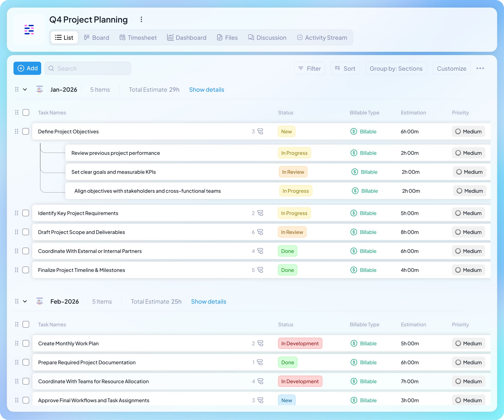
Task: Check the Identify Key Project Requirements task
Action: 26,213
